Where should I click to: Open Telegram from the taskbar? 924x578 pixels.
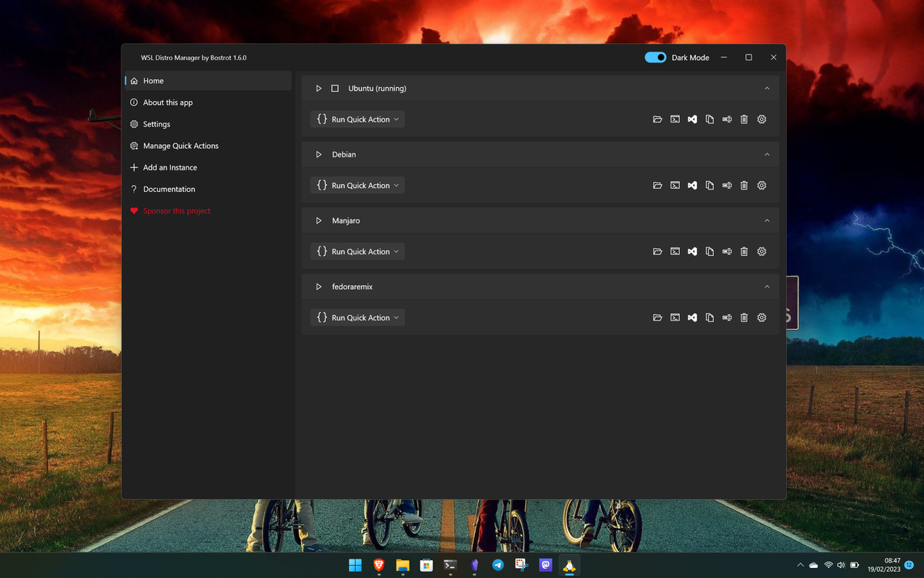coord(498,565)
